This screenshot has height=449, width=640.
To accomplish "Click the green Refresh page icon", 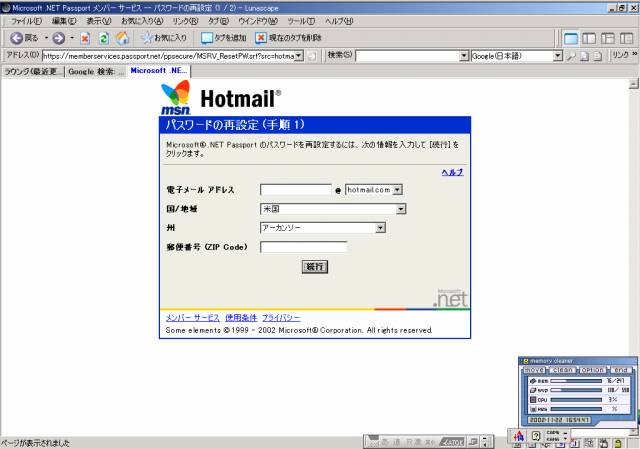I will pyautogui.click(x=103, y=38).
